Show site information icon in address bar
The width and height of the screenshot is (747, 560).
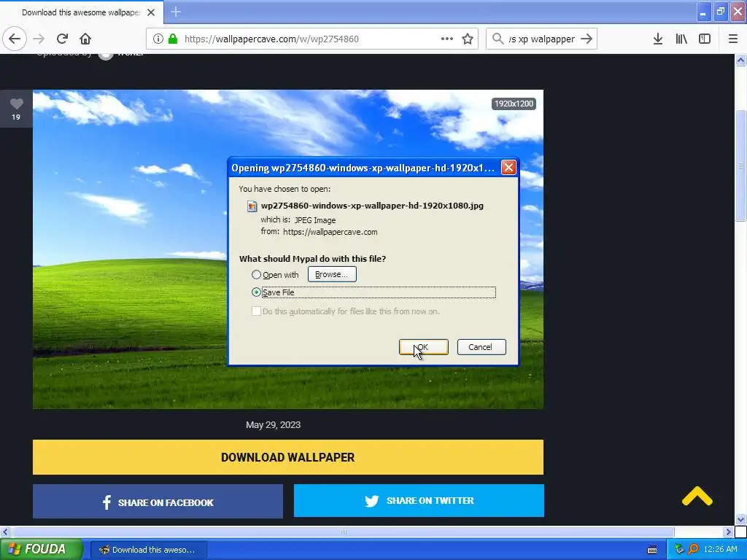tap(158, 39)
